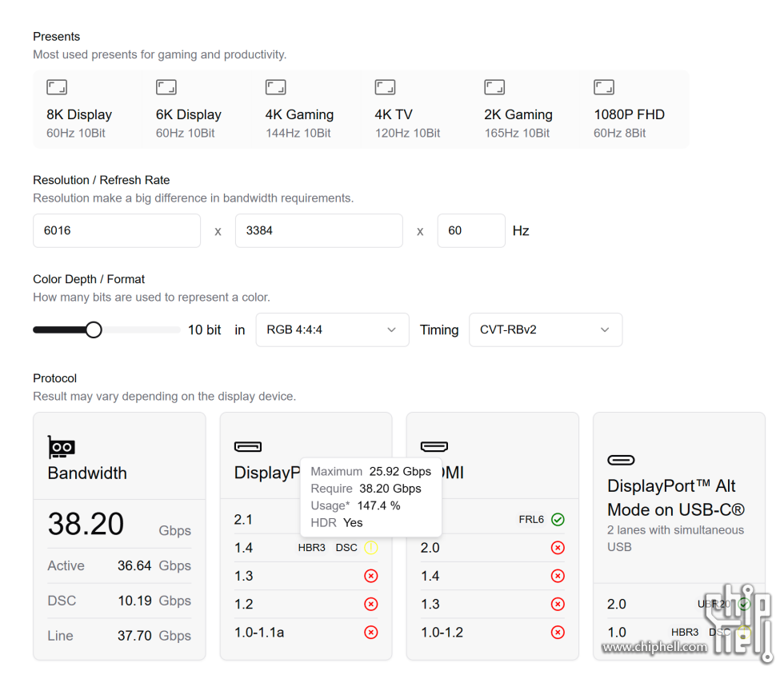
Task: Select the 6K Display preset icon
Action: pos(166,87)
